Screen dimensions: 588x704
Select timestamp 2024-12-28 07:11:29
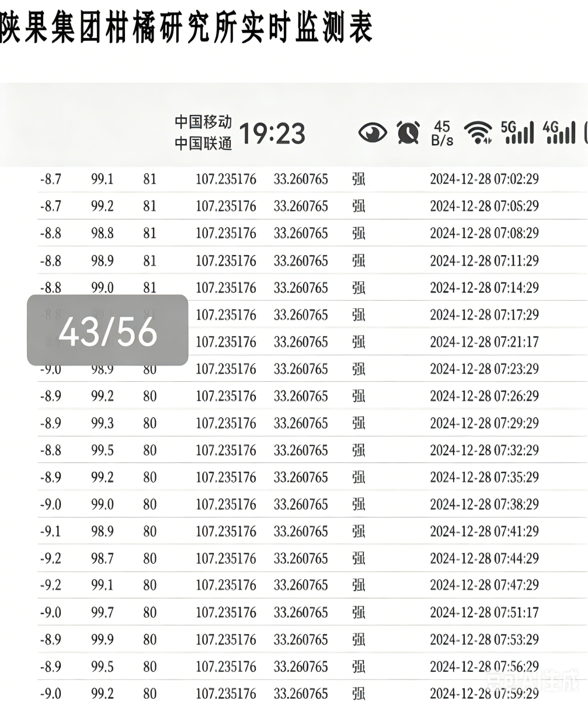pyautogui.click(x=484, y=260)
